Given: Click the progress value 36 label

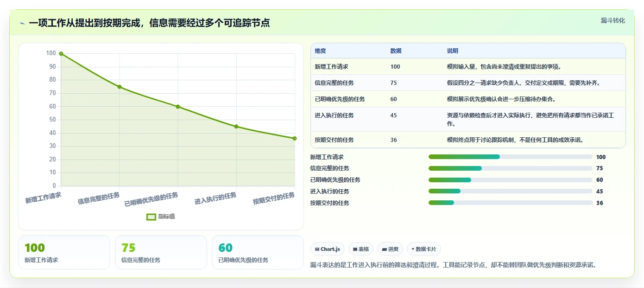Looking at the screenshot, I should tap(600, 203).
